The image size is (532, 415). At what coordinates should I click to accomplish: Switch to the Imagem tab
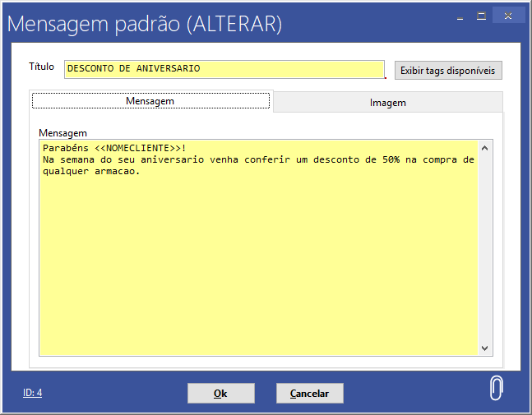387,103
